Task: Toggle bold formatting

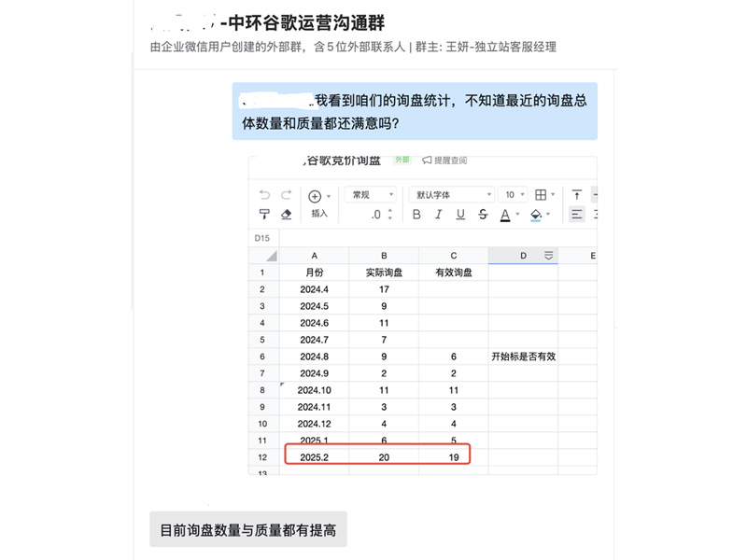Action: (416, 215)
